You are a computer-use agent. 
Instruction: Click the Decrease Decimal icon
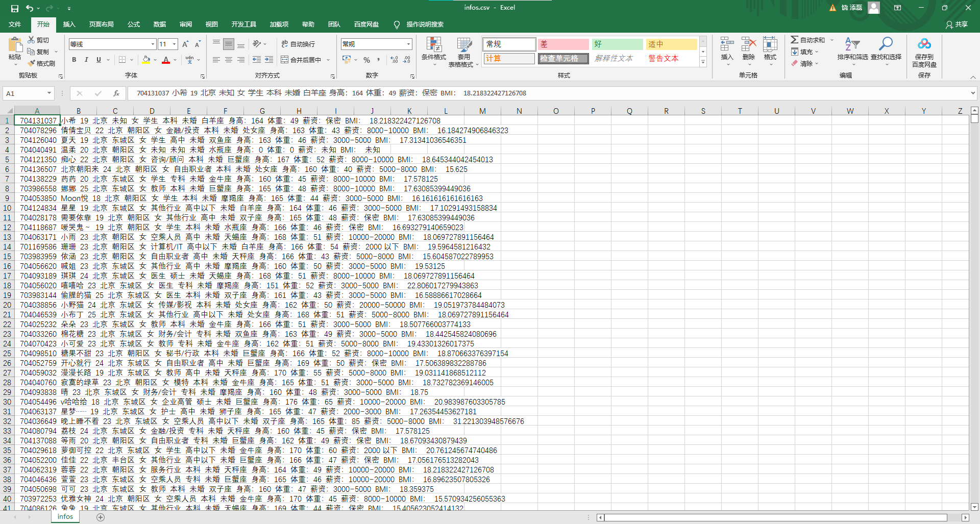coord(407,60)
